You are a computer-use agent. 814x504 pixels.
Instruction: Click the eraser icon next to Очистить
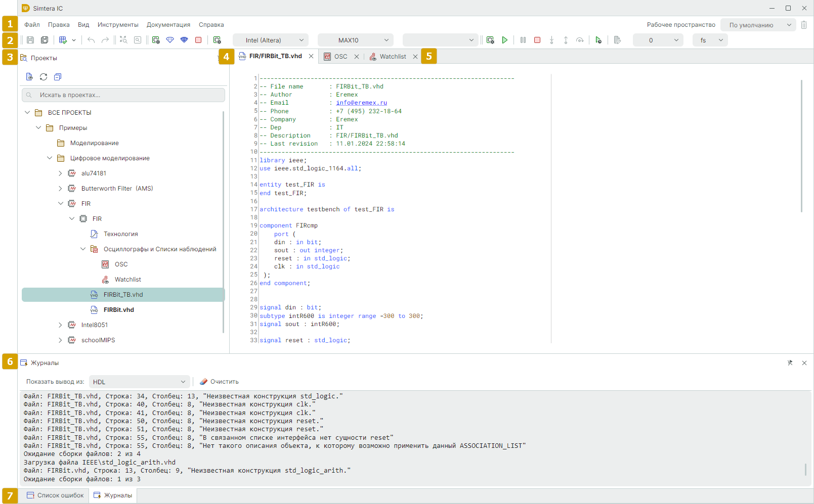(x=203, y=382)
